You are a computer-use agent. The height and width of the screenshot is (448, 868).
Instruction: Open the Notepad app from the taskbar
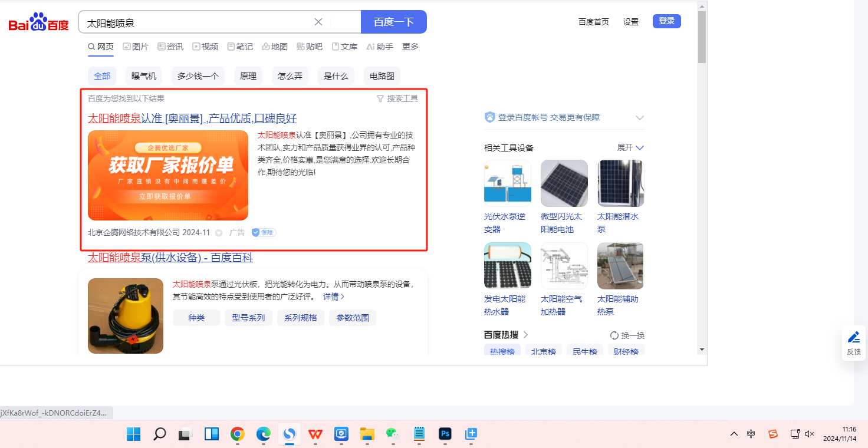pos(419,434)
